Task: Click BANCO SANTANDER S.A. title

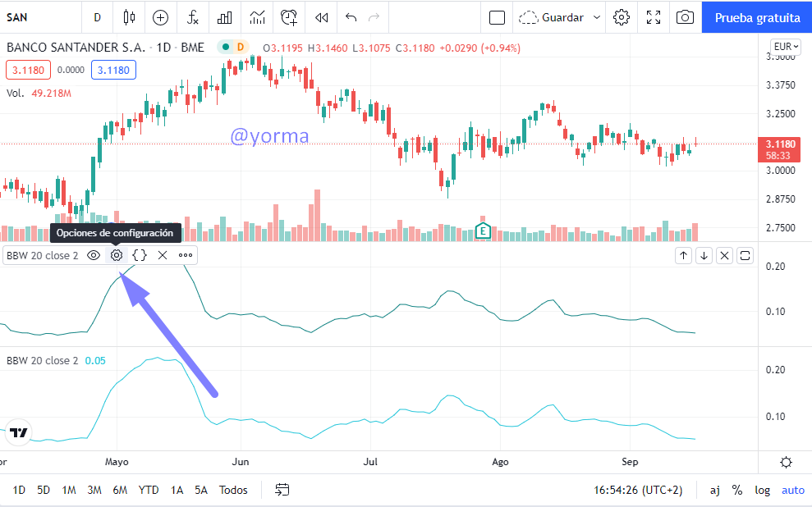Action: click(76, 48)
